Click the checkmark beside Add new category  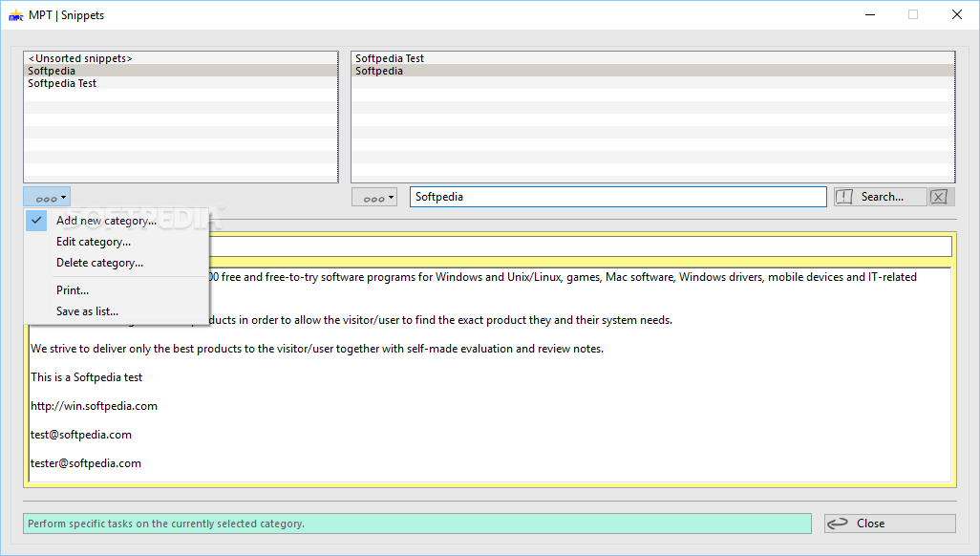[x=36, y=221]
